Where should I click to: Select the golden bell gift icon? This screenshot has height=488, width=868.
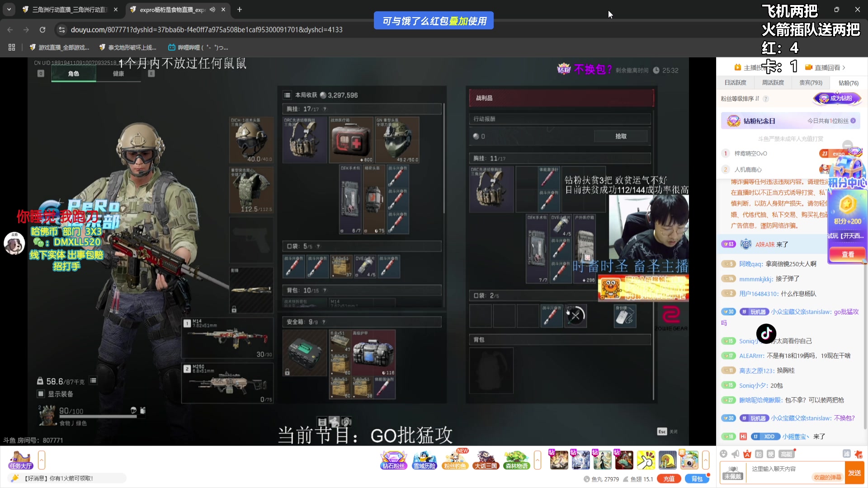(667, 460)
